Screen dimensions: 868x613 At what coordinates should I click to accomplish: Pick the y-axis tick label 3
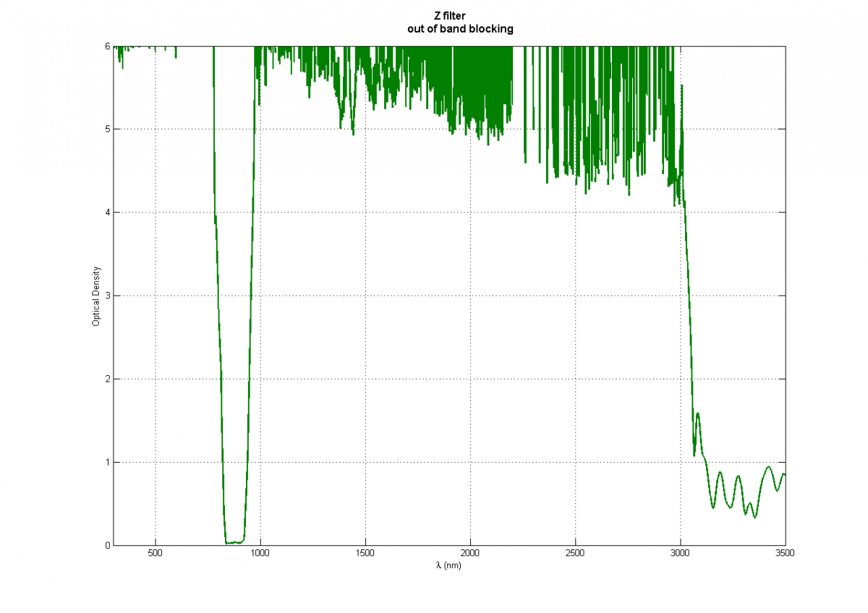click(106, 296)
